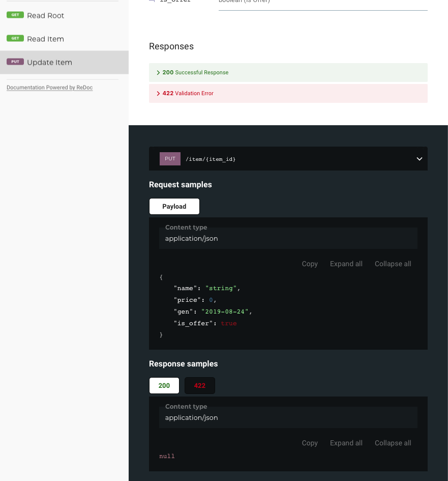Click the GET badge beside Read Item
Viewport: 448px width, 481px height.
(x=15, y=38)
